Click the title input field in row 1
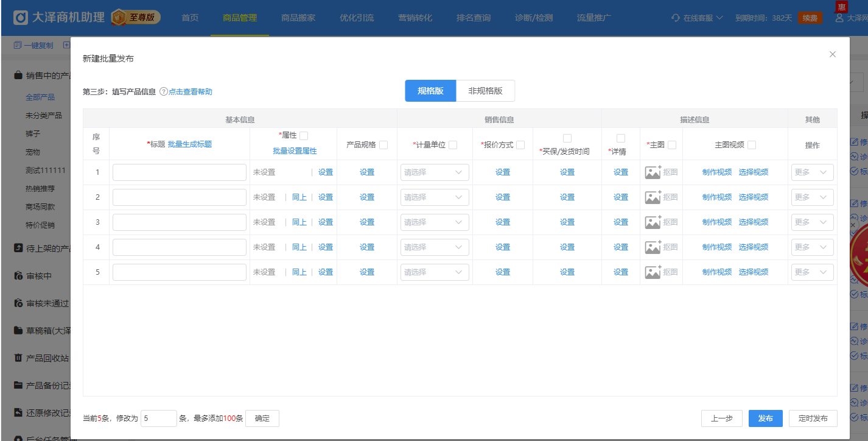The width and height of the screenshot is (868, 441). pos(180,172)
